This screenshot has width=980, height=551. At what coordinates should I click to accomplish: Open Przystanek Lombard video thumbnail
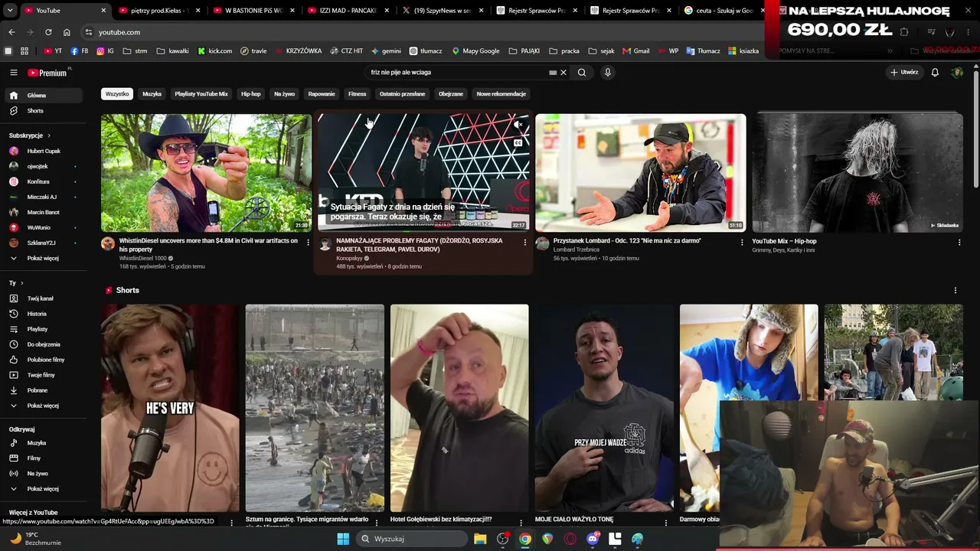(x=640, y=173)
